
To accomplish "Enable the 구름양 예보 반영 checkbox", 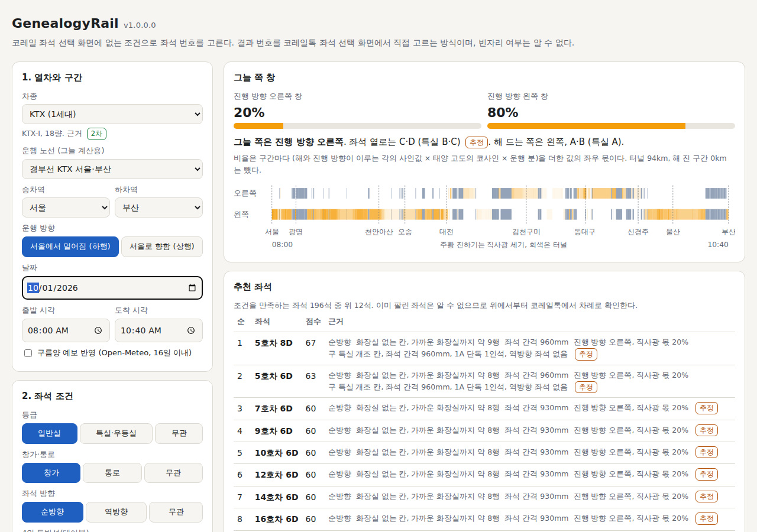I will point(28,353).
